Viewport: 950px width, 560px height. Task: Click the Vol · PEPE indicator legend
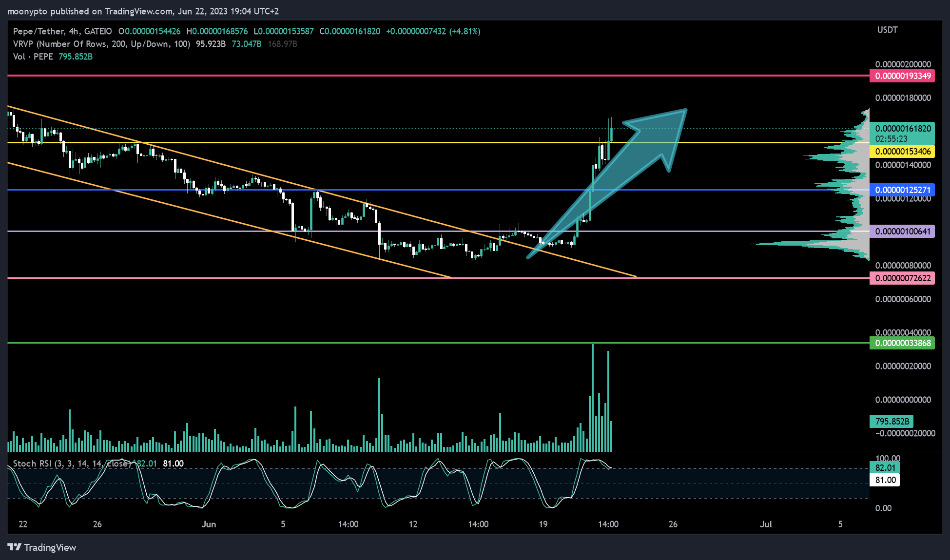[33, 57]
